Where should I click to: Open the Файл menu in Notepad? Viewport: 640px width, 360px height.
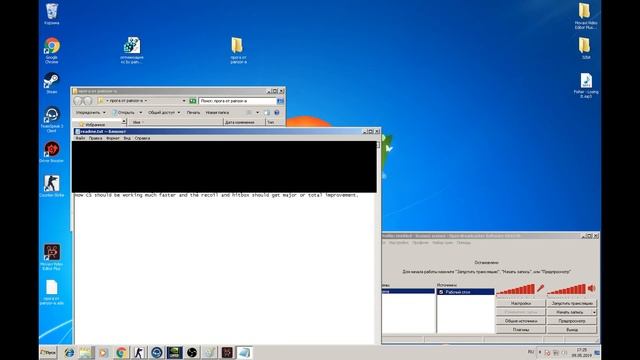pos(80,138)
